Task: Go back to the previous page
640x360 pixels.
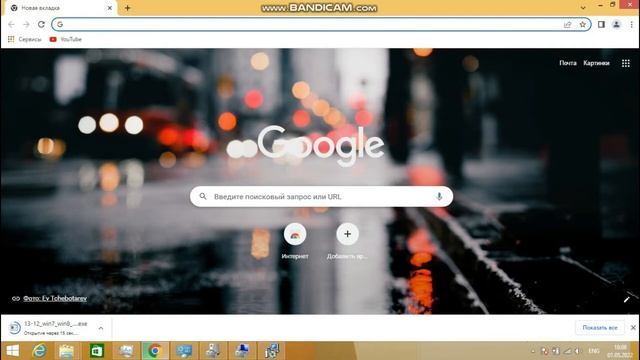Action: click(11, 24)
